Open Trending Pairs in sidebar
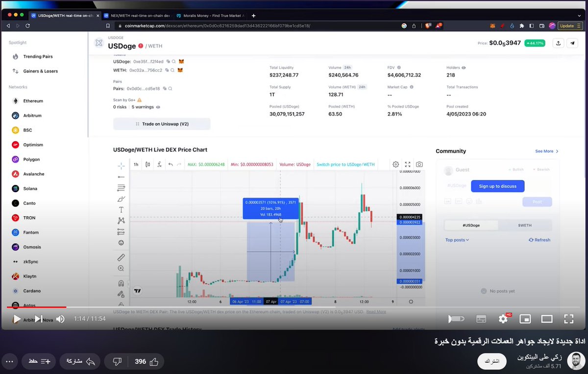Image resolution: width=588 pixels, height=374 pixels. pyautogui.click(x=38, y=56)
